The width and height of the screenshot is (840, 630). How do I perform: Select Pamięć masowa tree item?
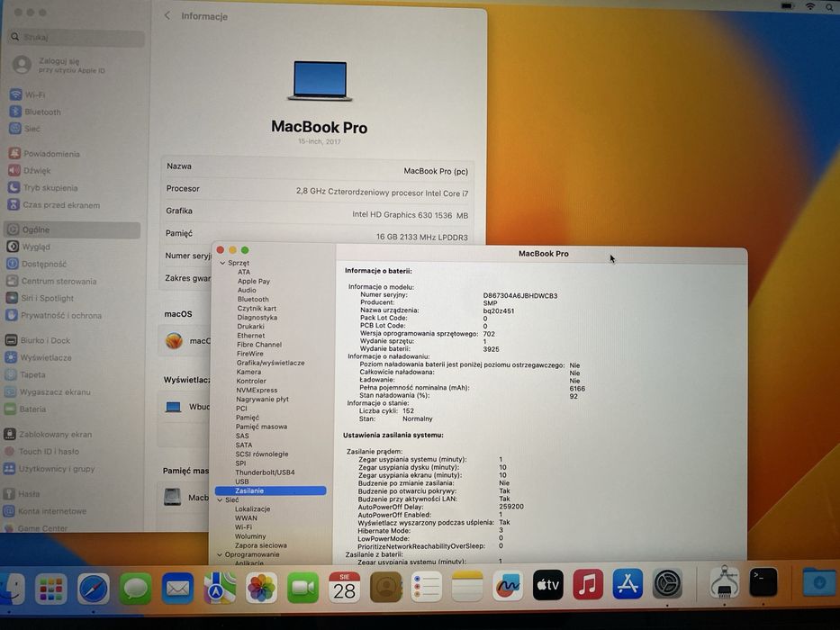point(261,427)
